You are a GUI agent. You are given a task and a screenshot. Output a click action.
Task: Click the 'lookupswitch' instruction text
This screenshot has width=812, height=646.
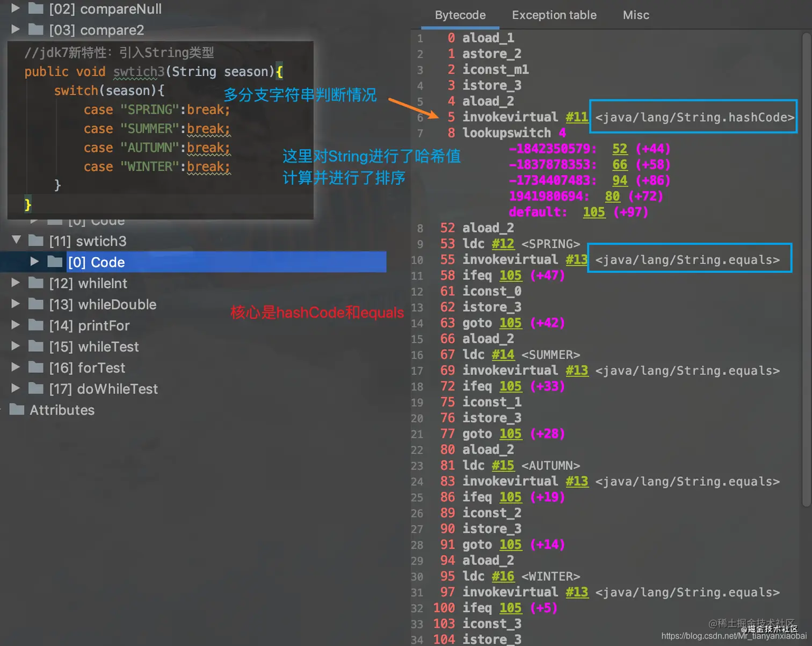point(506,133)
